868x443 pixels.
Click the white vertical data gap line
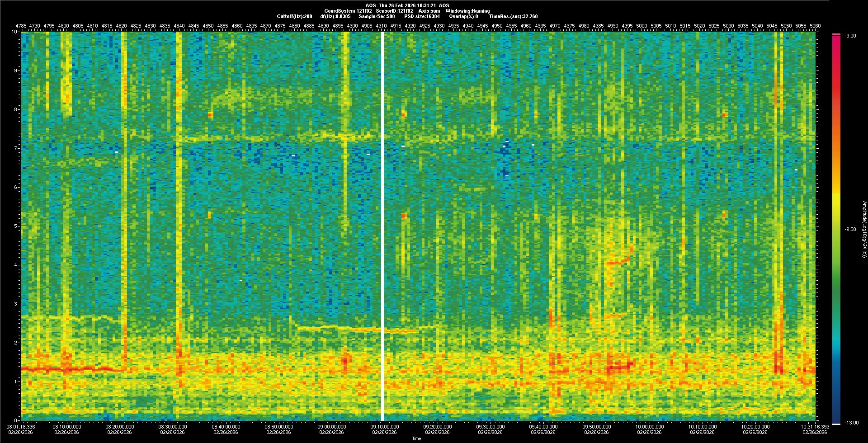[x=382, y=226]
